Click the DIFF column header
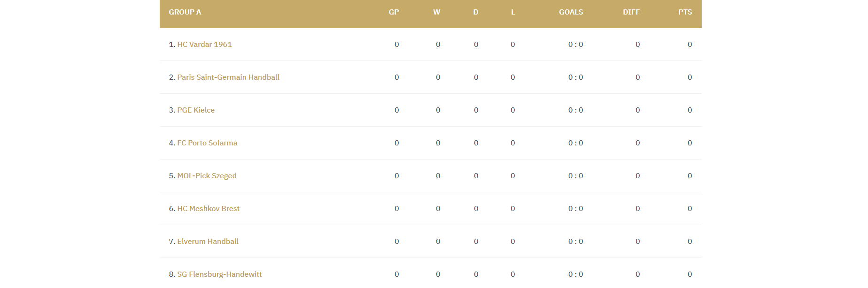 coord(631,12)
